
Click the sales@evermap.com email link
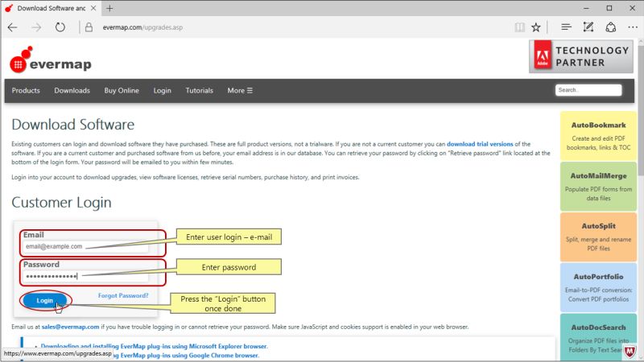point(70,327)
